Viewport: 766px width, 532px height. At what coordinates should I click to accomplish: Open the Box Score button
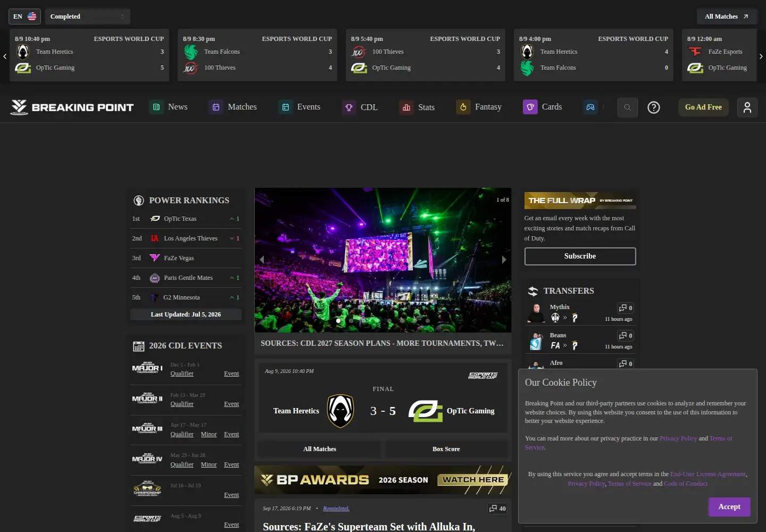tap(446, 449)
